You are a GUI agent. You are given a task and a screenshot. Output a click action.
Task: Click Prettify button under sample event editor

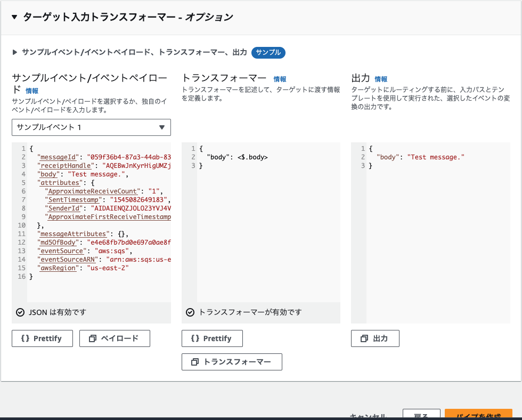click(42, 338)
